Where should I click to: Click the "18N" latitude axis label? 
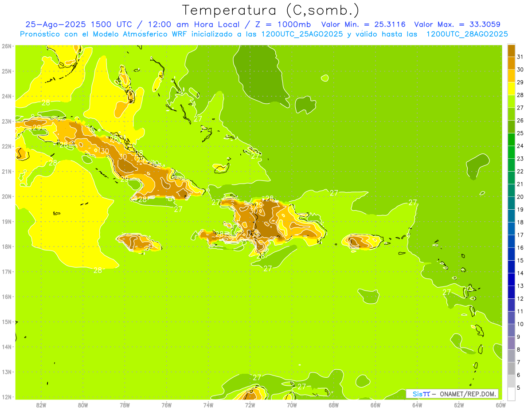(x=7, y=247)
